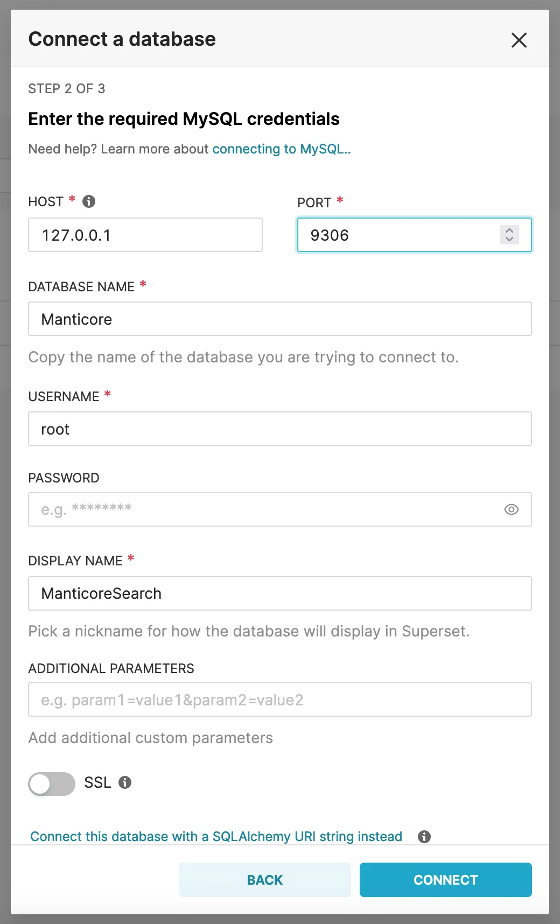Decrease port number with down arrow
560x924 pixels.
point(509,239)
